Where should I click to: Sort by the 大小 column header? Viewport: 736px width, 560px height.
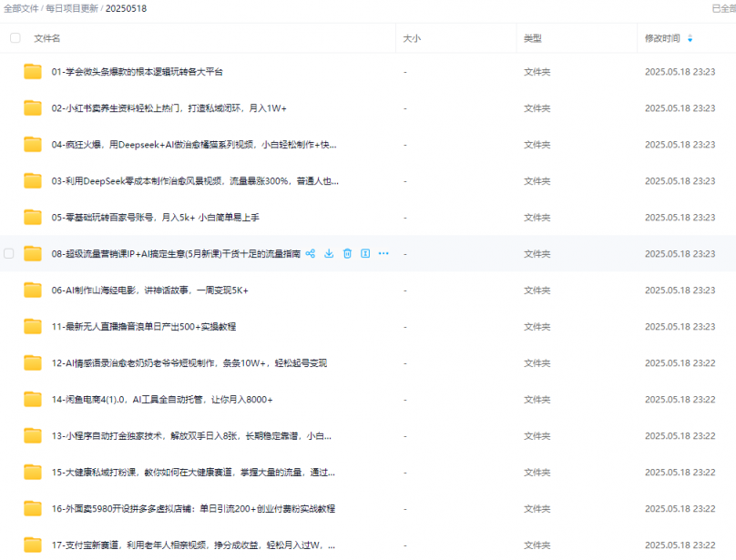pos(412,38)
